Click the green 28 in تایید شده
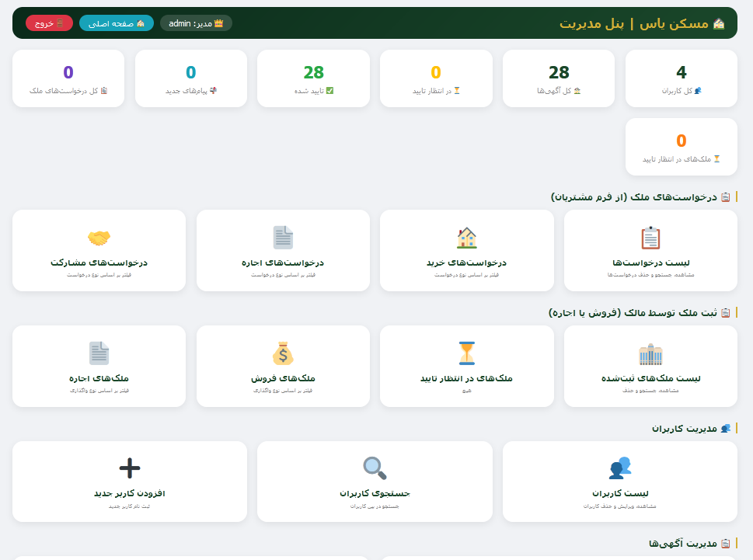753x560 pixels. point(314,72)
